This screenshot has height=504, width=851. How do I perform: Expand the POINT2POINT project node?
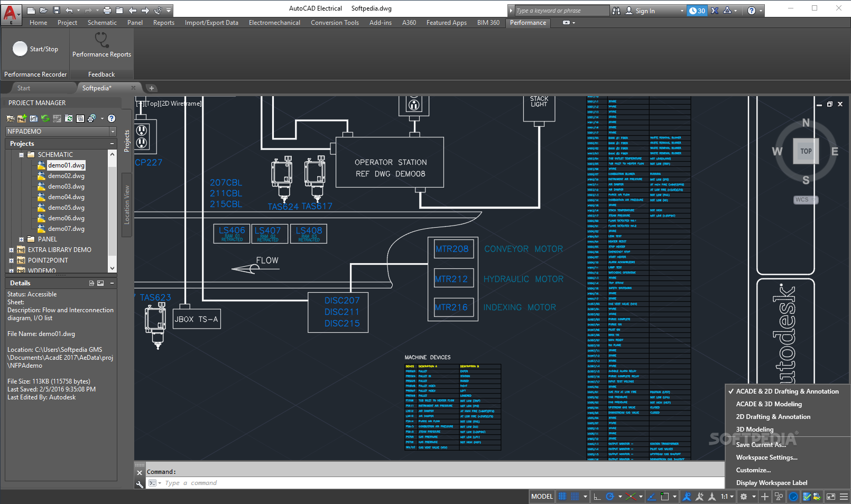[11, 260]
